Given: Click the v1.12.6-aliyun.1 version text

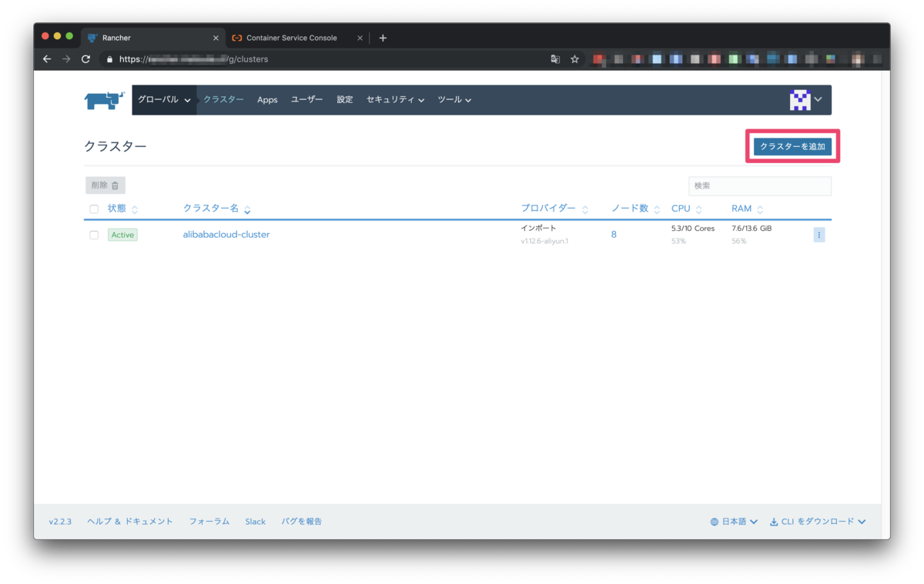Looking at the screenshot, I should (x=544, y=242).
